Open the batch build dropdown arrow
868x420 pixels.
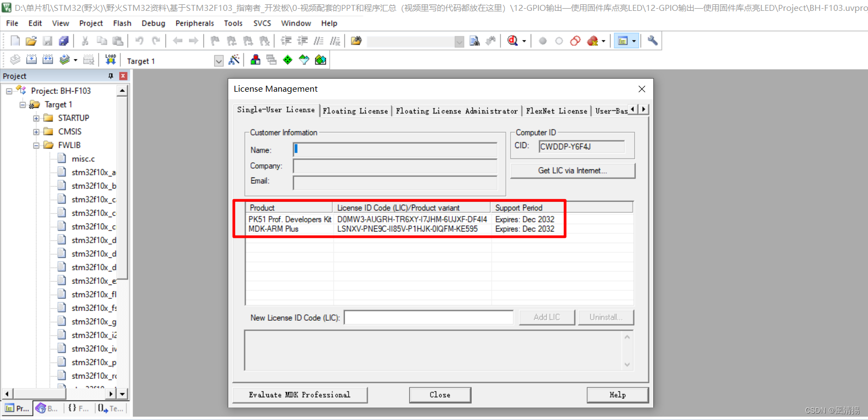pos(75,60)
